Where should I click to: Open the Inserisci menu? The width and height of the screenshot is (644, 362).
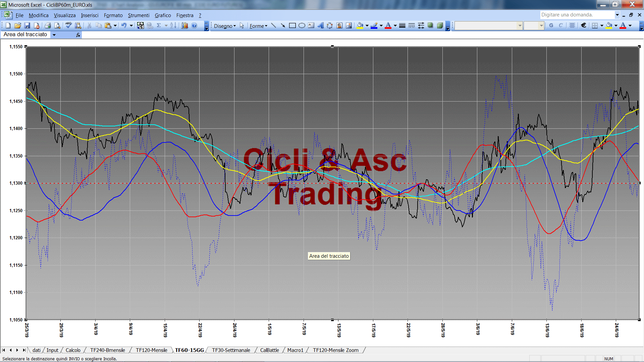click(90, 15)
